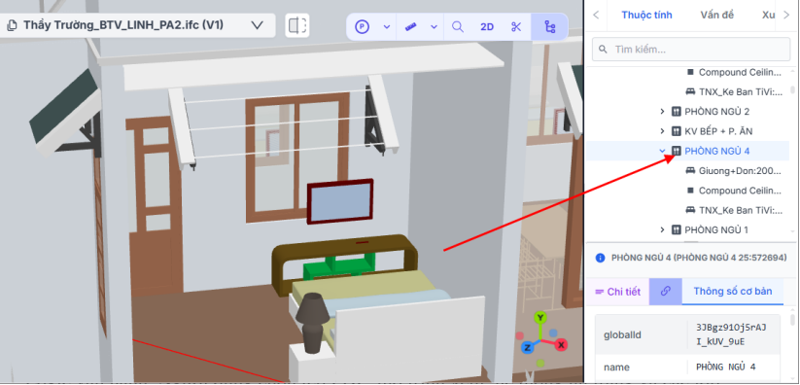Image resolution: width=800 pixels, height=385 pixels.
Task: Snap view to Z axis on gizmo
Action: pos(528,348)
